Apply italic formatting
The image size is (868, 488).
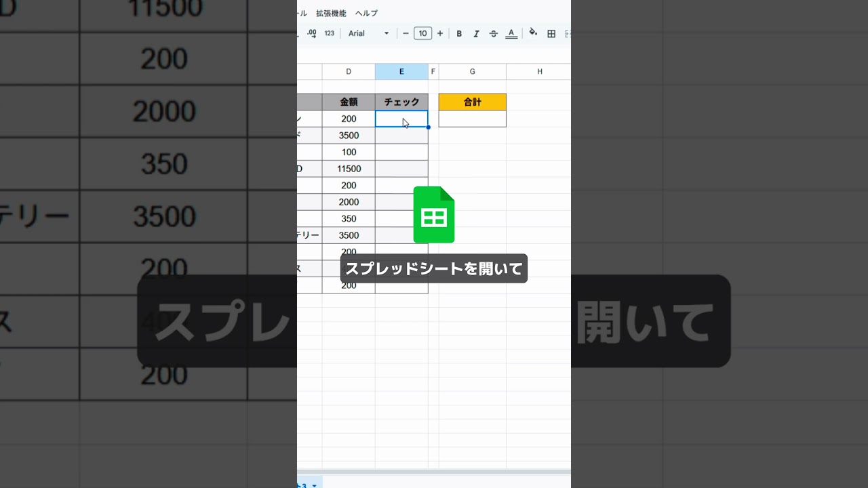coord(476,33)
